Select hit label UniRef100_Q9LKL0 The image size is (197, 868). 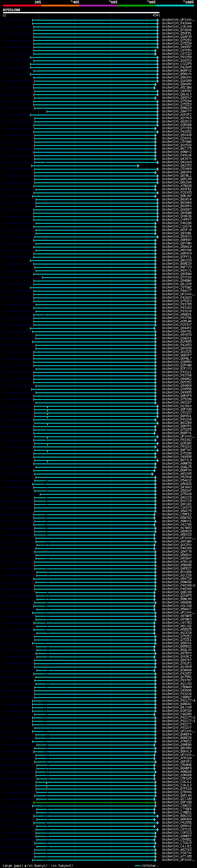click(x=177, y=94)
